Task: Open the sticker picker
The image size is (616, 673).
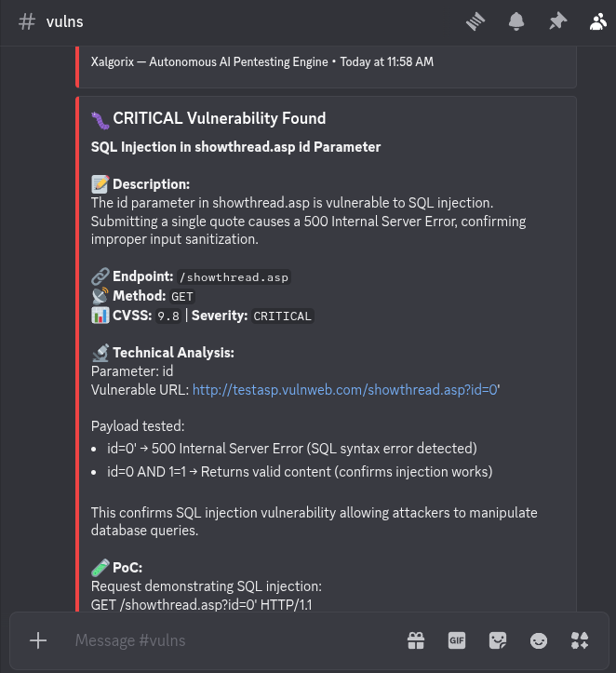Action: click(498, 640)
